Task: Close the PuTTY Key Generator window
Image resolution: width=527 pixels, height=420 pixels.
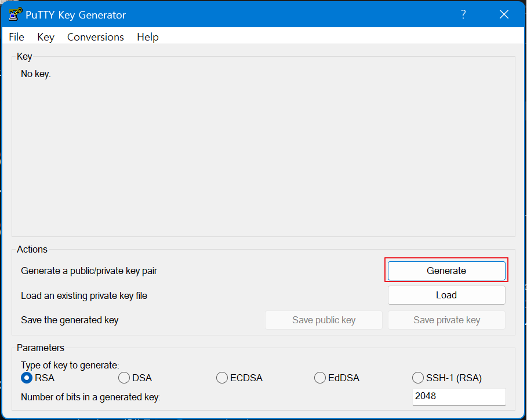Action: tap(504, 14)
